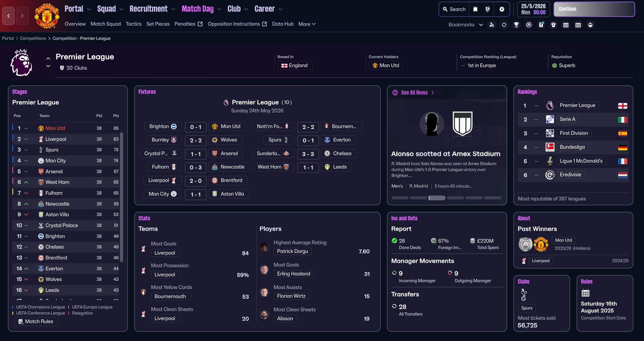Navigate back with the left arrow button
644x341 pixels.
[x=9, y=16]
